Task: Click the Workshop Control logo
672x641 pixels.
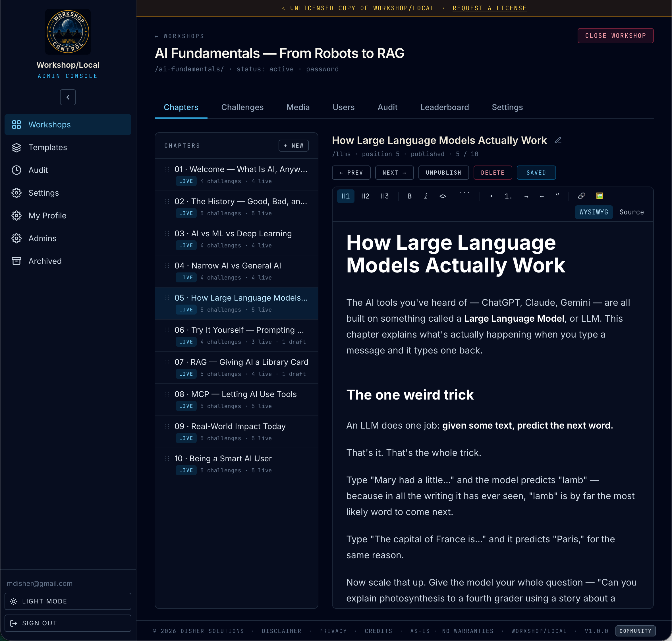Action: pyautogui.click(x=68, y=32)
